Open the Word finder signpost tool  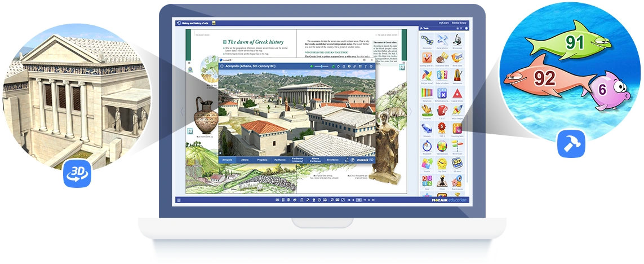457,148
